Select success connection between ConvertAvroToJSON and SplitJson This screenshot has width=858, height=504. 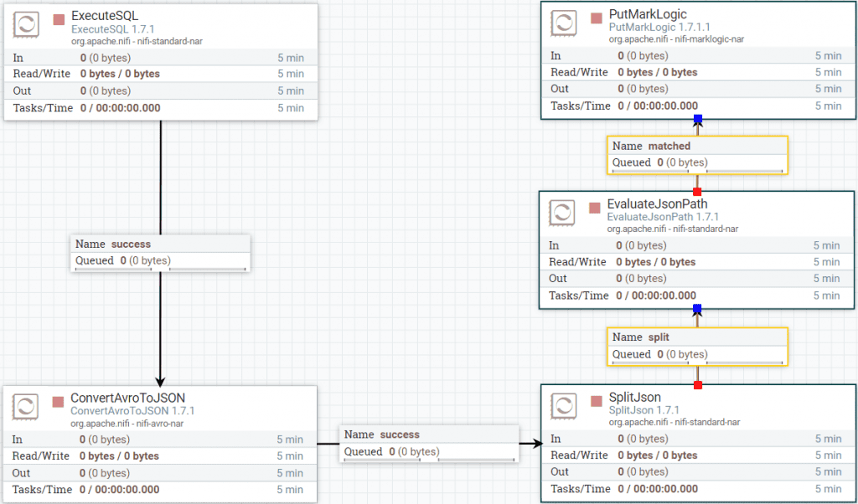point(428,444)
